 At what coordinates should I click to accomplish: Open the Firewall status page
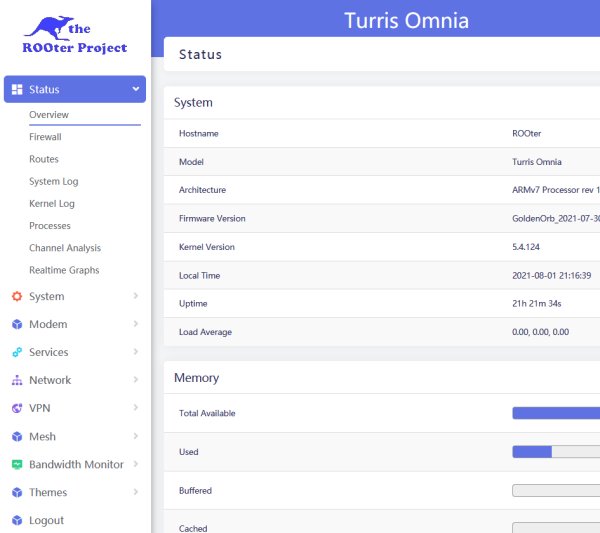(x=45, y=137)
